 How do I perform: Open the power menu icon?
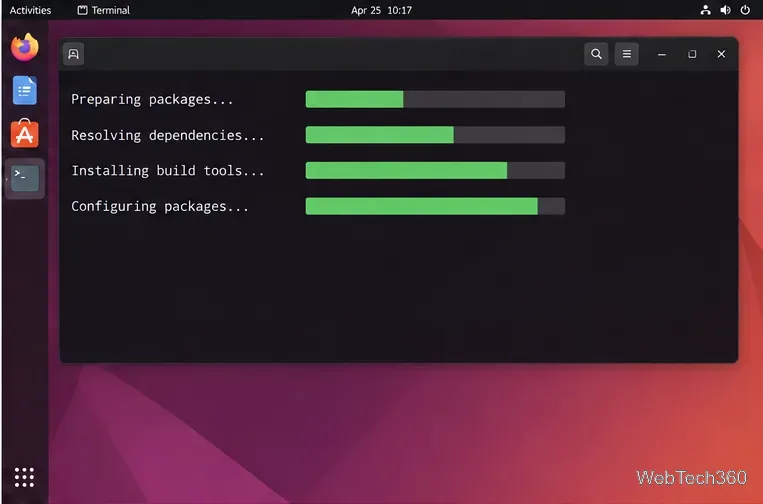coord(745,10)
